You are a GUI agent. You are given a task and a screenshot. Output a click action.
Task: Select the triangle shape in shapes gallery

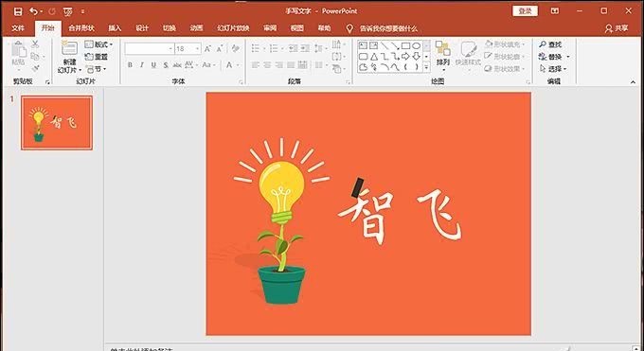pos(374,56)
